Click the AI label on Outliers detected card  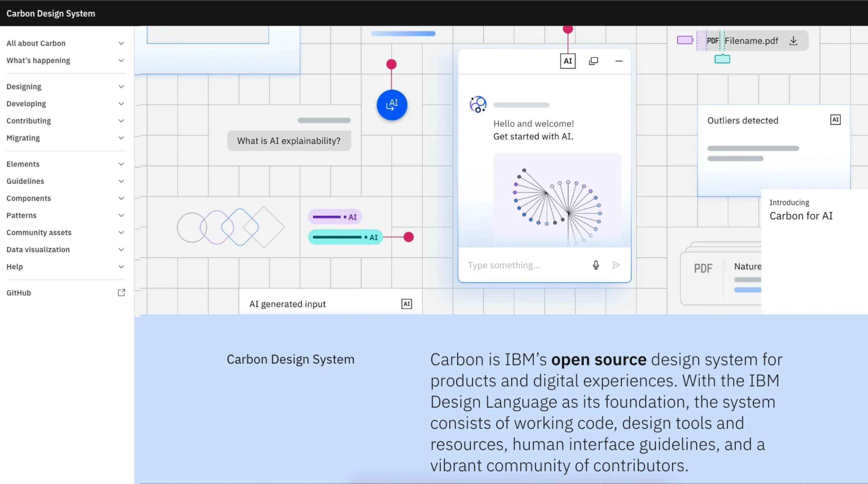[x=835, y=120]
